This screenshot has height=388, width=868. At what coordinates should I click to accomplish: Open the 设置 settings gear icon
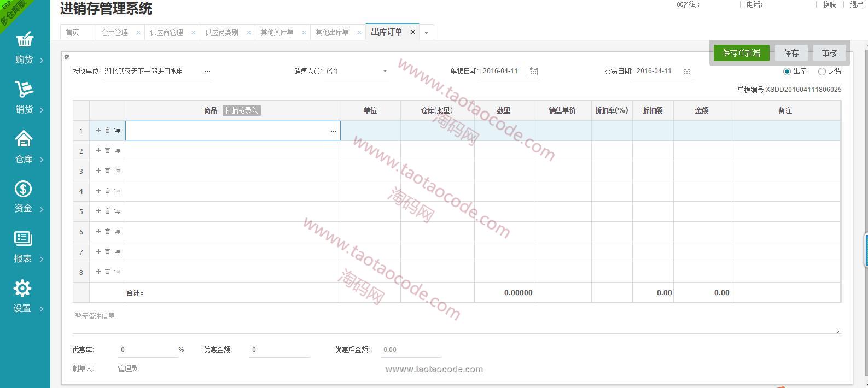tap(22, 288)
